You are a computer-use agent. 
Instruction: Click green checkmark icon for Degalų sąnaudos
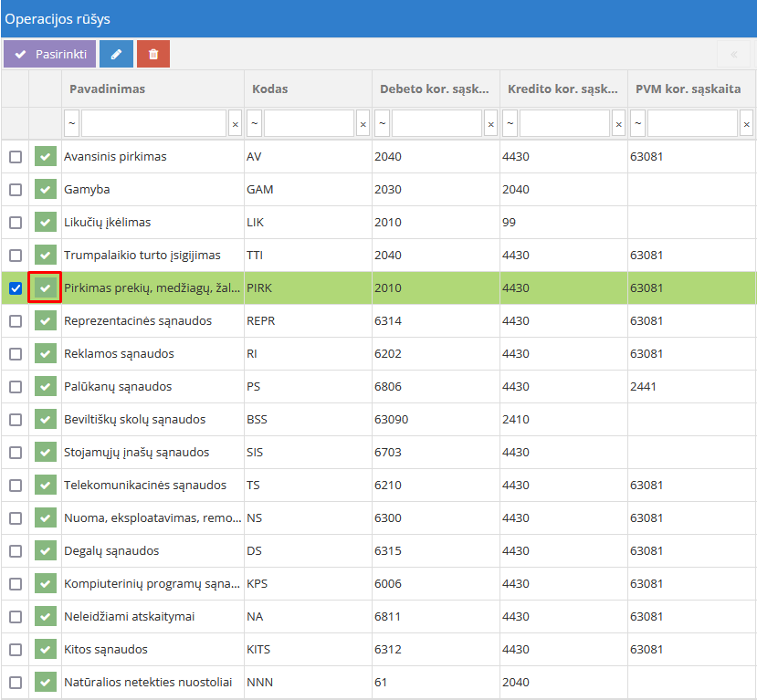point(45,551)
